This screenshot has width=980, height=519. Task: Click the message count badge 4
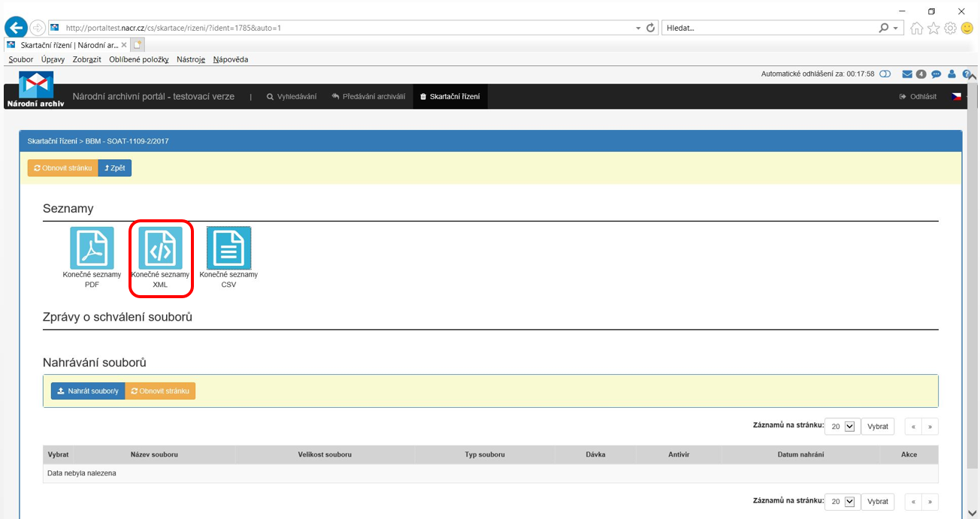(921, 74)
